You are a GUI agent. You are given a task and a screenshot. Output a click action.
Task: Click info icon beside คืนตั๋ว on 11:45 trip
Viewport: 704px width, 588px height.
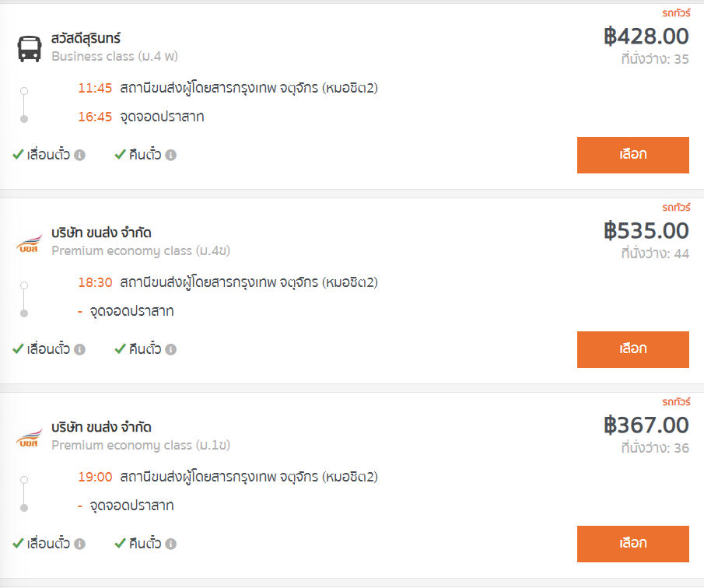click(x=171, y=155)
